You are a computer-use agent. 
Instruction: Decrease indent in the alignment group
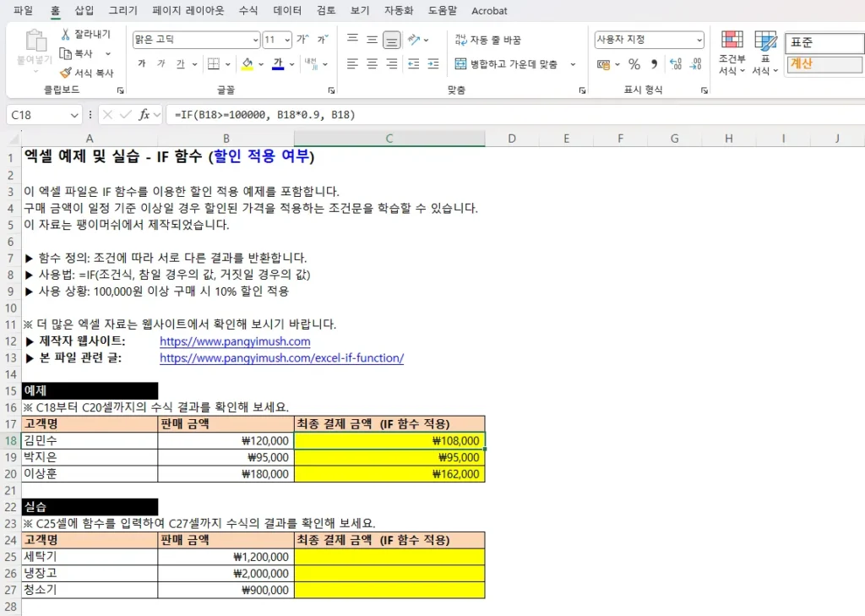[x=413, y=64]
